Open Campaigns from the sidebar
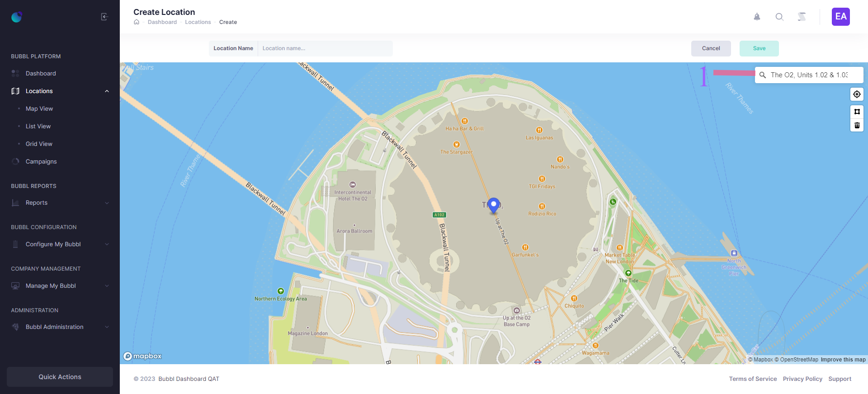The width and height of the screenshot is (868, 394). (x=41, y=161)
